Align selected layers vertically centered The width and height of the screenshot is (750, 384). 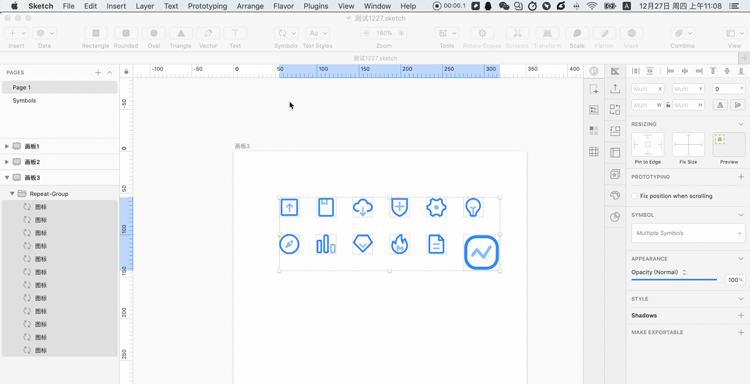tap(727, 71)
